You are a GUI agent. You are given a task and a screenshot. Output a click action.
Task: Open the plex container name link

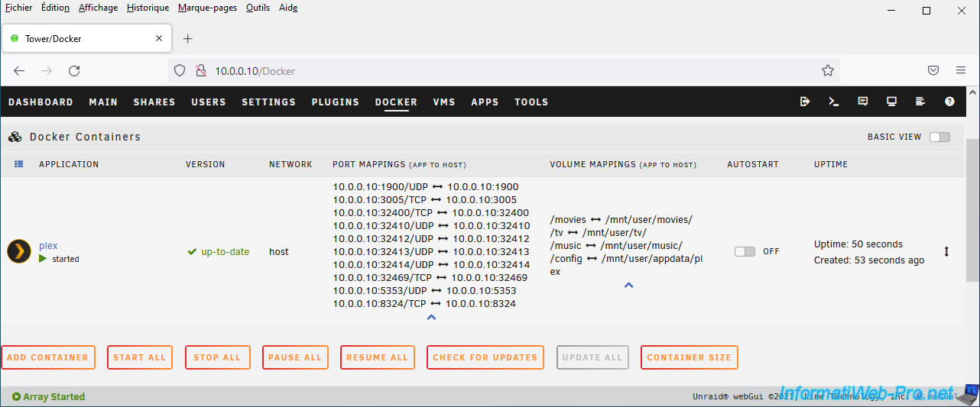click(48, 246)
